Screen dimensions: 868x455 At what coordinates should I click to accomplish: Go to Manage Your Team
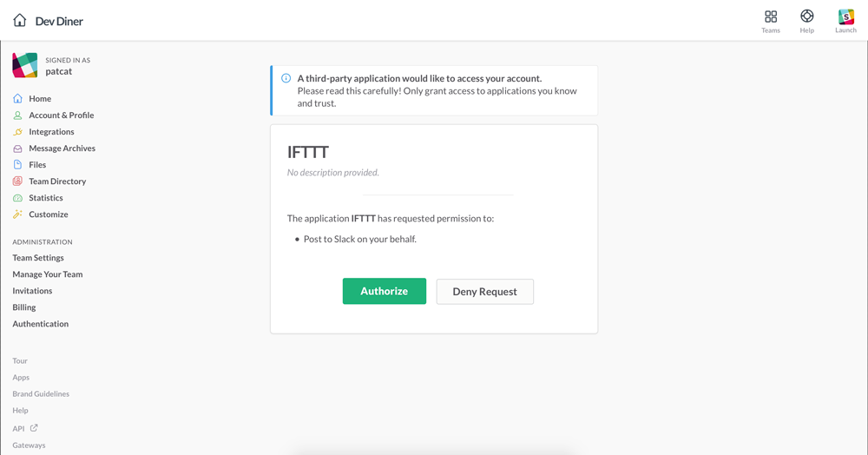[x=48, y=274]
